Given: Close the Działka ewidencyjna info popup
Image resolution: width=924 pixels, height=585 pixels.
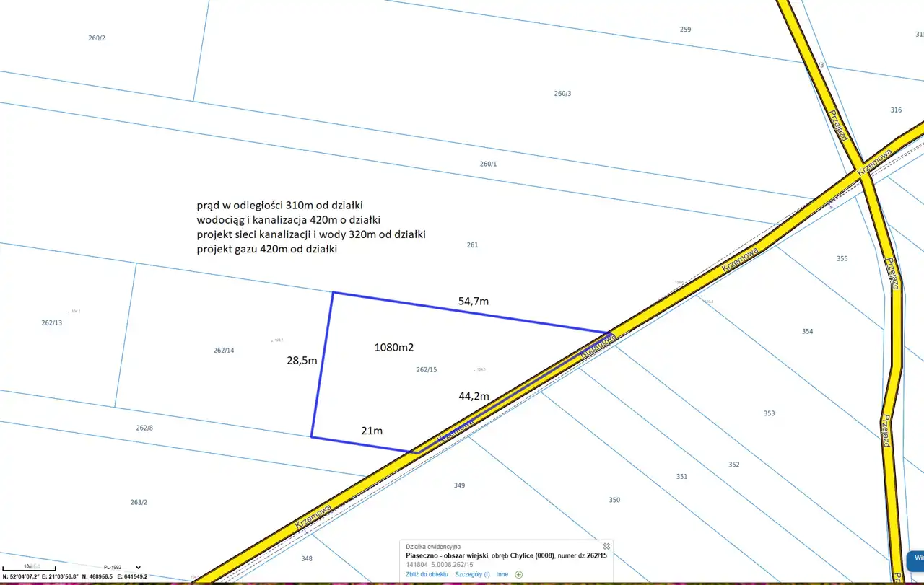Looking at the screenshot, I should (x=606, y=547).
